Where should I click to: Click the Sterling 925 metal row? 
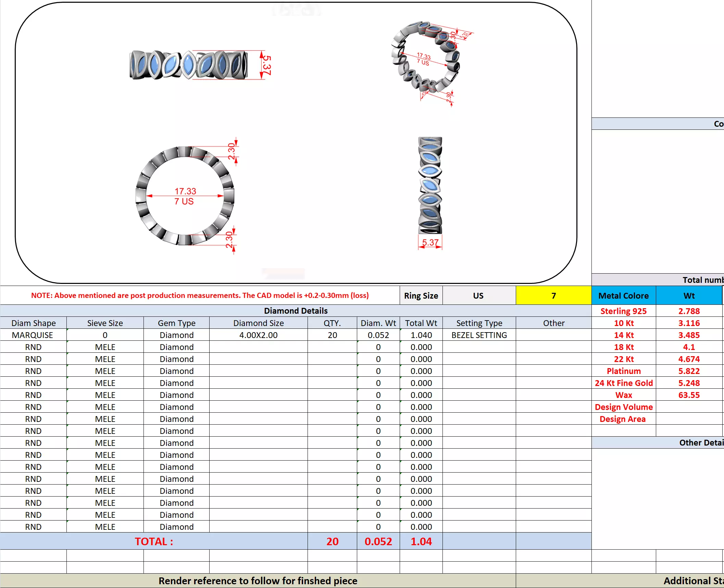pos(623,311)
